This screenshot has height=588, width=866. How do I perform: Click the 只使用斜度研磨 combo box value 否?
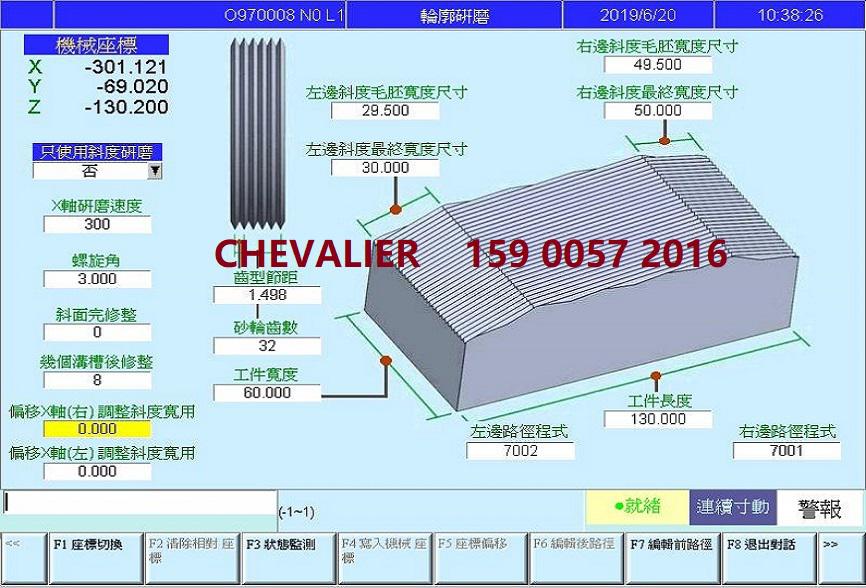[90, 171]
